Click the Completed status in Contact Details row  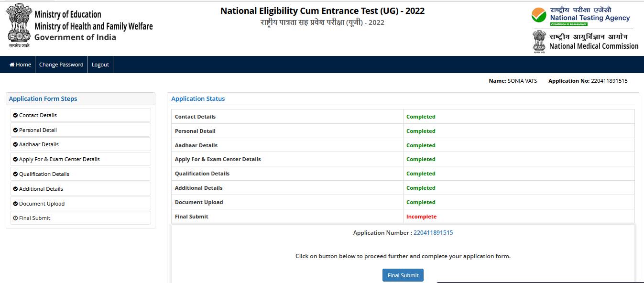pos(421,117)
